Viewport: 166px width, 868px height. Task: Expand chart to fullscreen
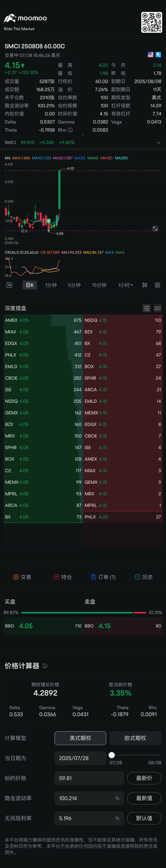click(x=155, y=229)
